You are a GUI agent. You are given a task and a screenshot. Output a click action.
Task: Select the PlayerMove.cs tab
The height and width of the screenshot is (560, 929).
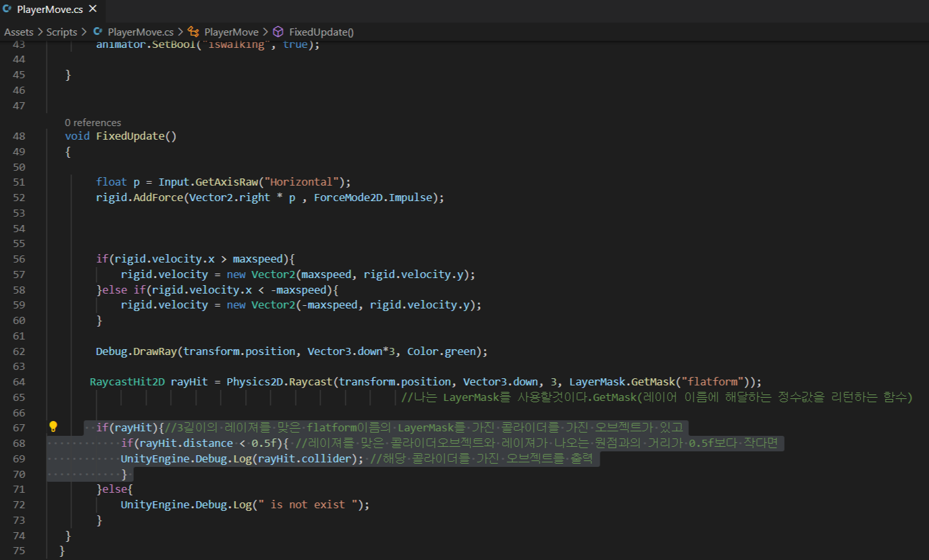tap(51, 9)
